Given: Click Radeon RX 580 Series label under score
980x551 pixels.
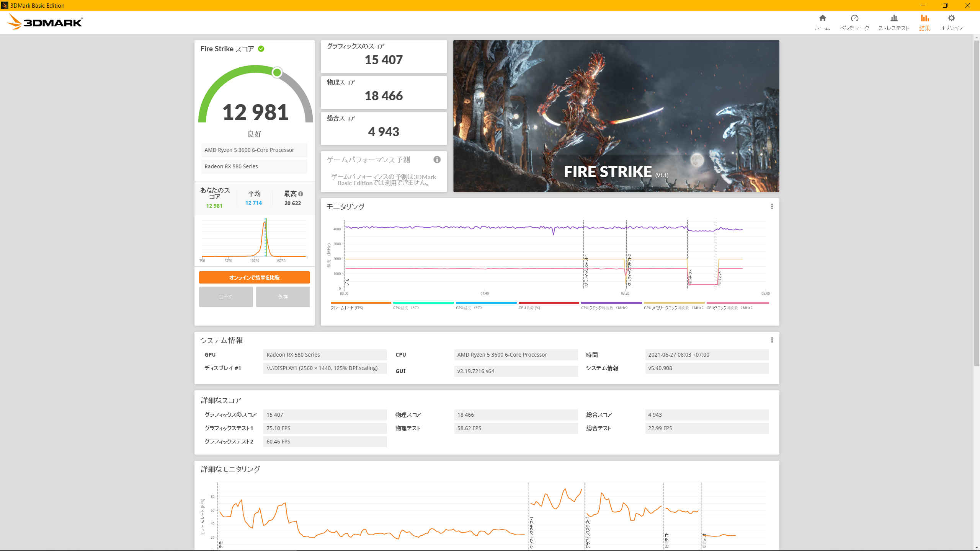Looking at the screenshot, I should (x=254, y=166).
